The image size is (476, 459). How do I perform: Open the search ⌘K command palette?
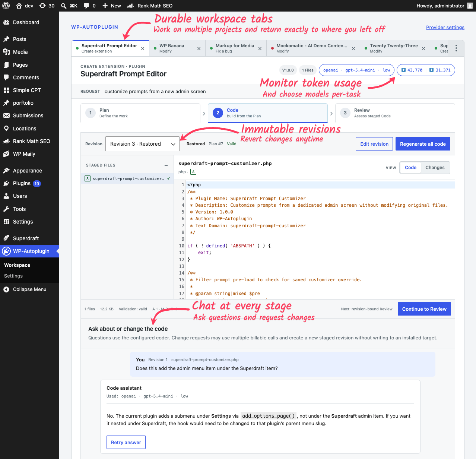pyautogui.click(x=69, y=6)
